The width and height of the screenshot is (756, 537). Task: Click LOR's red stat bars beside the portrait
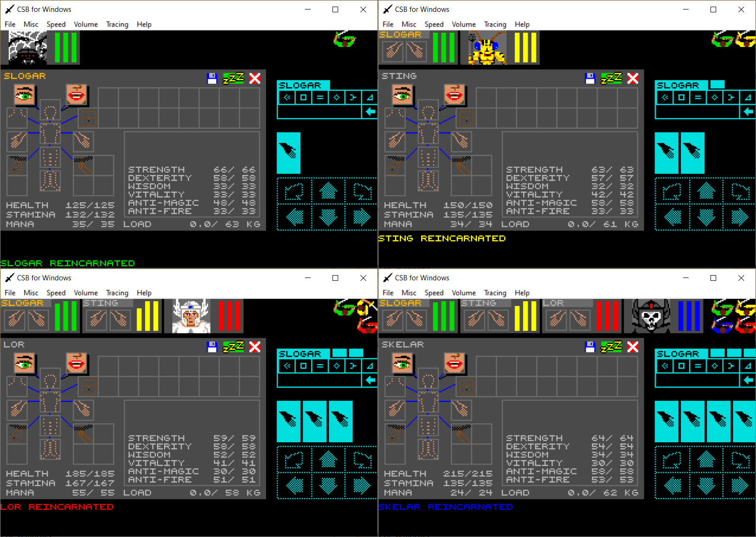tap(230, 316)
